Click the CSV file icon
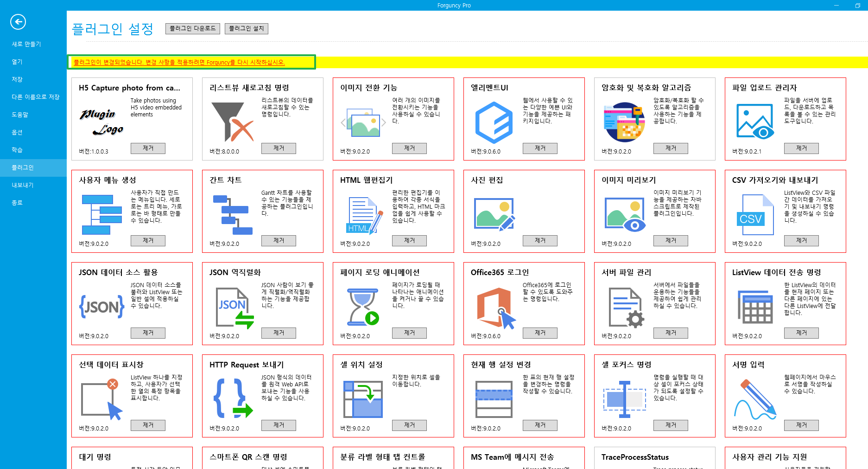 click(x=755, y=215)
